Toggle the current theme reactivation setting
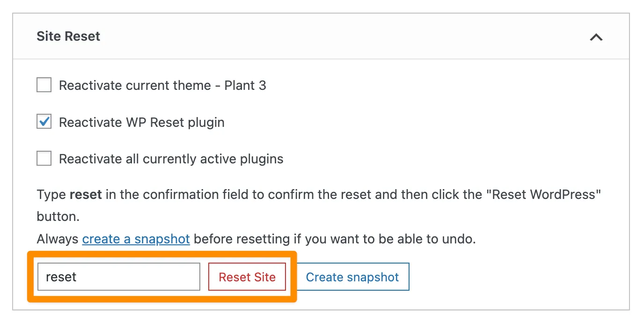Viewport: 644px width, 323px height. (44, 85)
